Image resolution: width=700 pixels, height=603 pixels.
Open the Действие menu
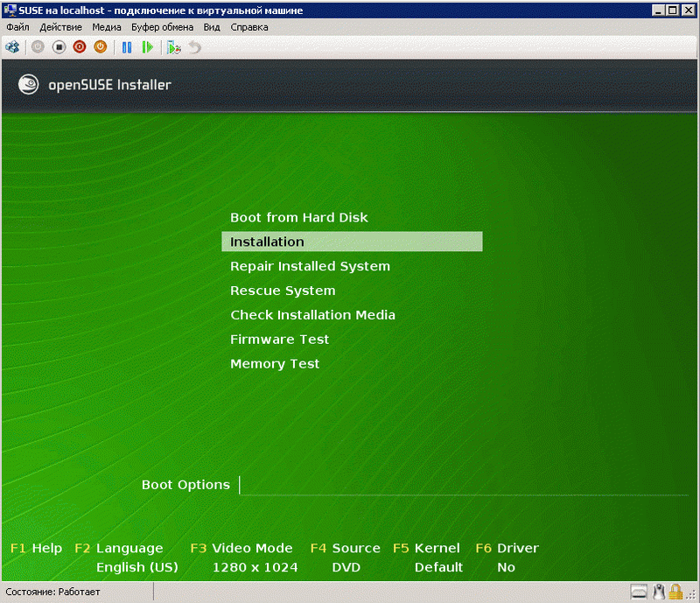60,27
